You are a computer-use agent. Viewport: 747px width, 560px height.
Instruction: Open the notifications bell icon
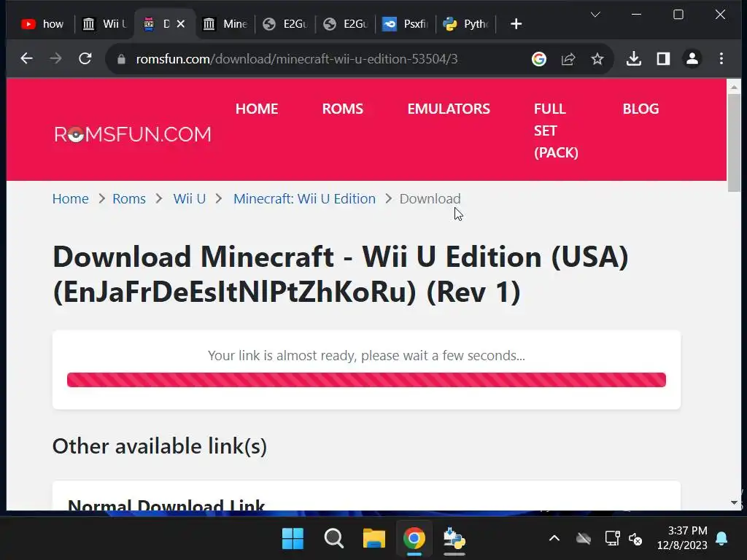721,539
